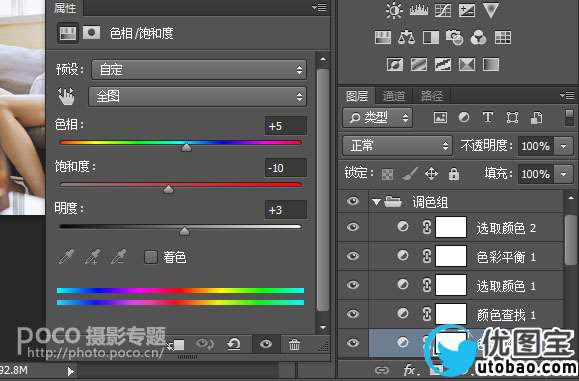Filter layers by adjustment layers

(x=464, y=118)
